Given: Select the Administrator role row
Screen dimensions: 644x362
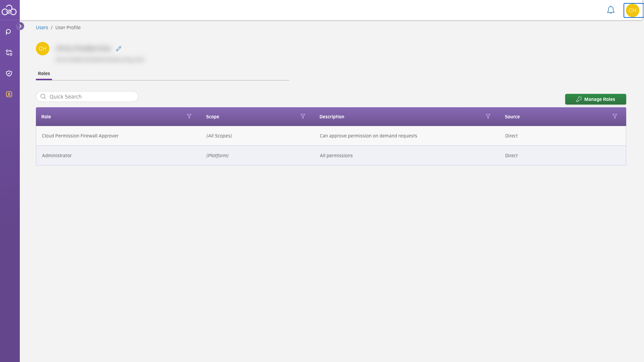Looking at the screenshot, I should [331, 156].
